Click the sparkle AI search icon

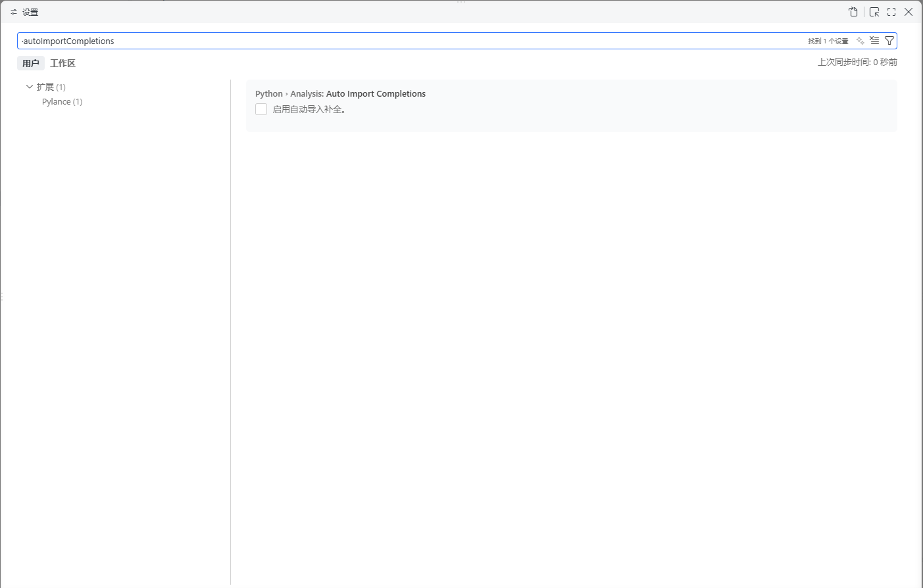point(860,41)
